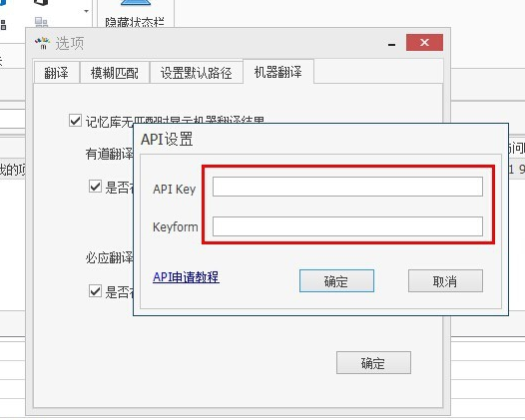Cancel API settings with 取消 button
Screen dimensions: 525x420
click(x=445, y=280)
